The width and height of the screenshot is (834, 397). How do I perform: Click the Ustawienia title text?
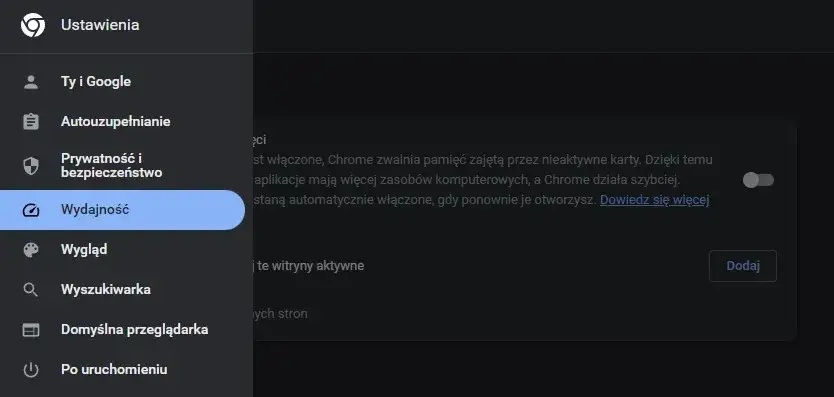[x=100, y=25]
